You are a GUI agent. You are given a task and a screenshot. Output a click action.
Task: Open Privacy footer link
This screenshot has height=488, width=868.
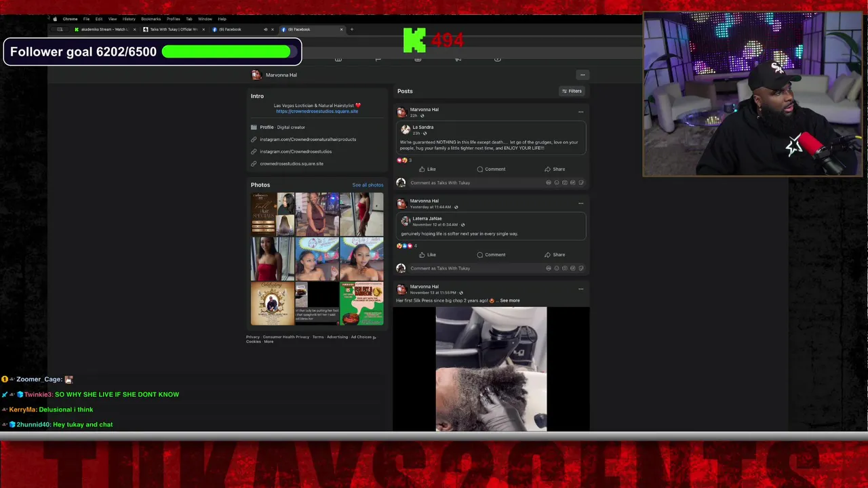coord(253,337)
